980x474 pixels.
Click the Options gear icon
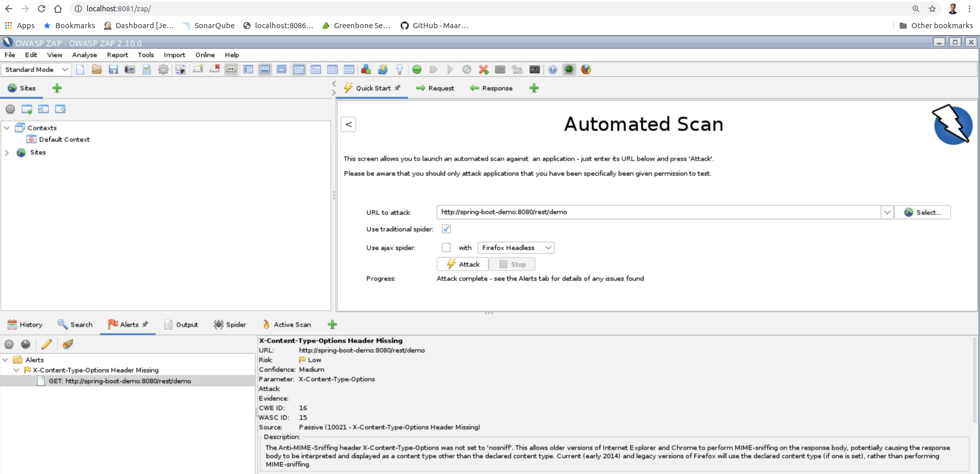pyautogui.click(x=163, y=70)
